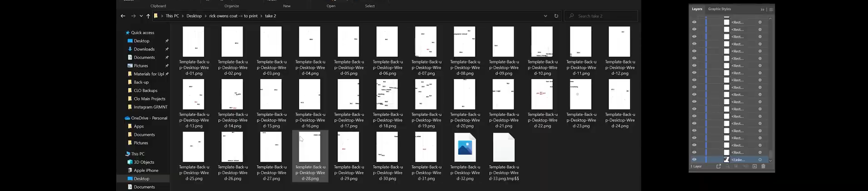868x191 pixels.
Task: Click the Layers panel scroll up arrow
Action: [770, 19]
